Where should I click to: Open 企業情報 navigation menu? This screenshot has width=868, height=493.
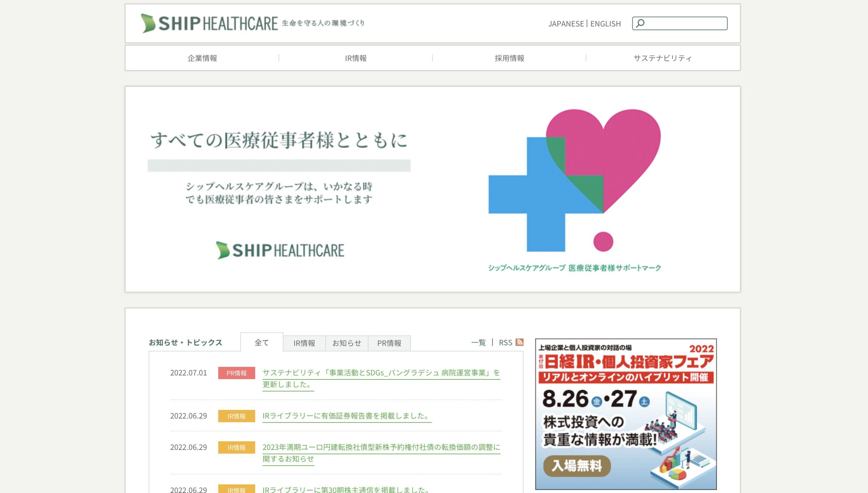(x=202, y=58)
